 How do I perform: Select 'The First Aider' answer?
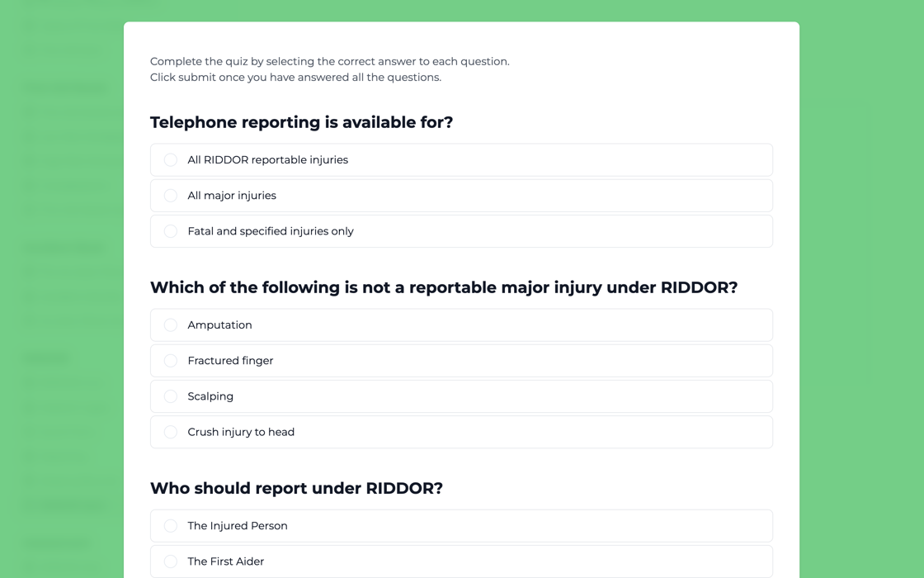coord(170,561)
